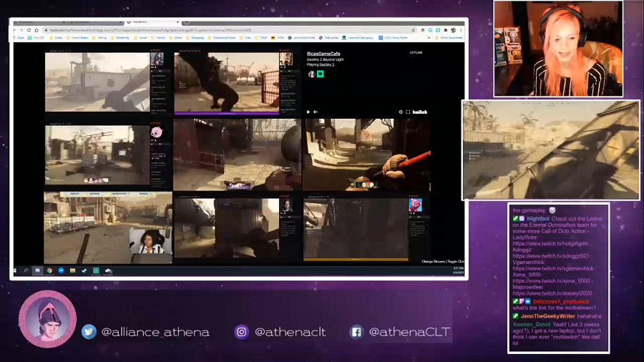Open the Games bookmarks folder

pyautogui.click(x=157, y=38)
